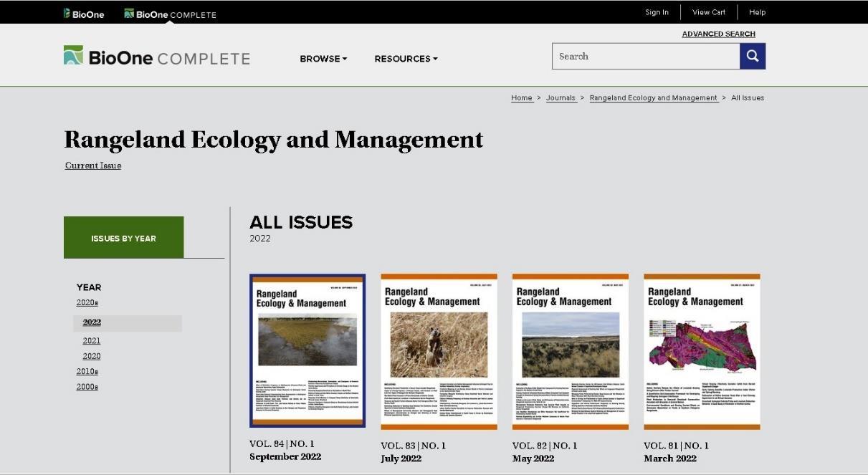This screenshot has height=475, width=868.
Task: Open Rangeland Ecology and Management breadcrumb
Action: point(654,98)
